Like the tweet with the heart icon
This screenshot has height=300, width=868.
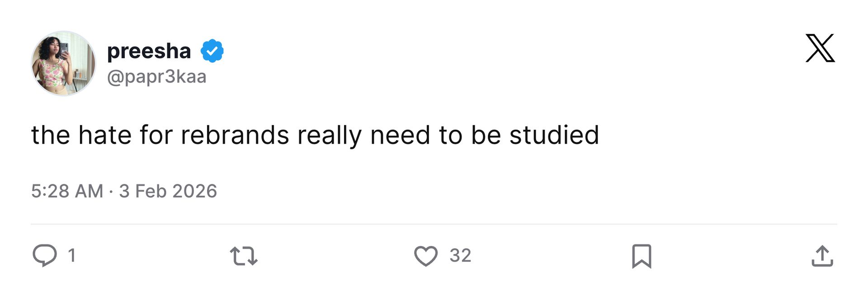click(x=426, y=256)
